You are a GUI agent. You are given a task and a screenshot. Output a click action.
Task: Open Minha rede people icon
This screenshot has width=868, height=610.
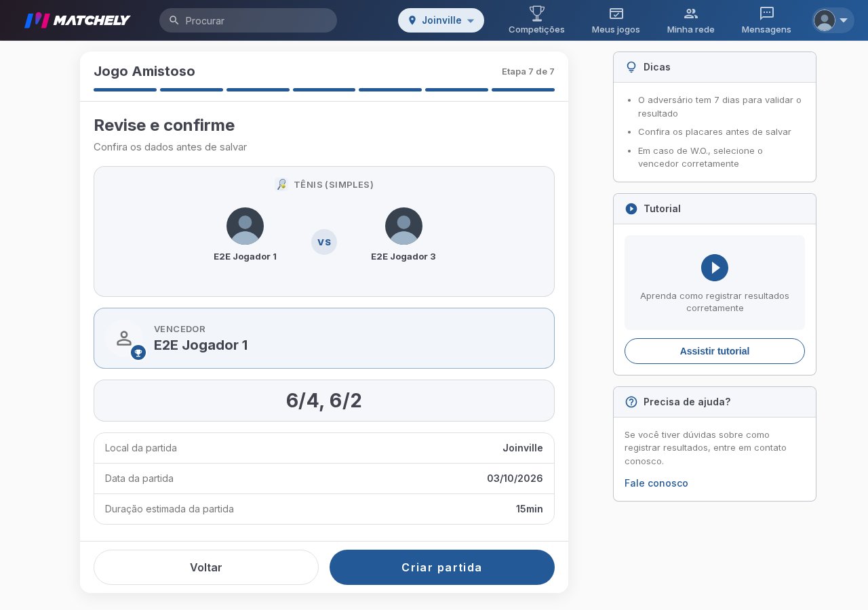(690, 13)
